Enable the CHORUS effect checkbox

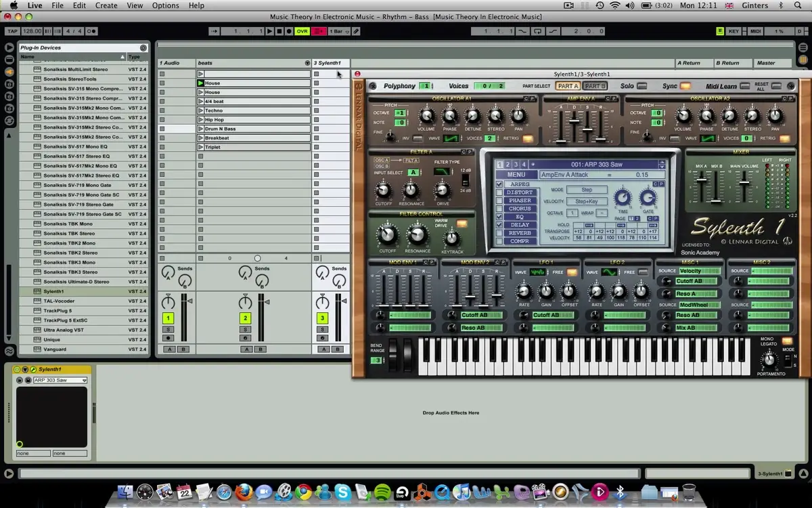coord(499,209)
